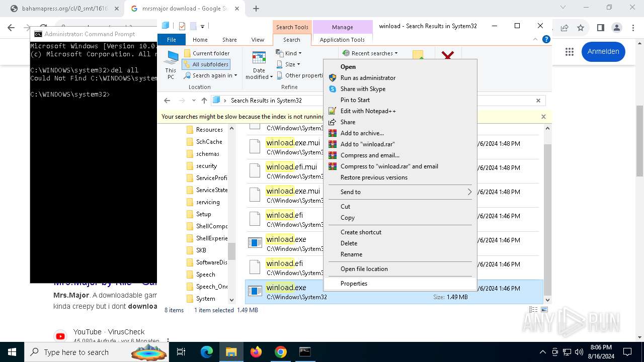The width and height of the screenshot is (644, 362).
Task: Open the Date modified dropdown
Action: click(x=259, y=65)
